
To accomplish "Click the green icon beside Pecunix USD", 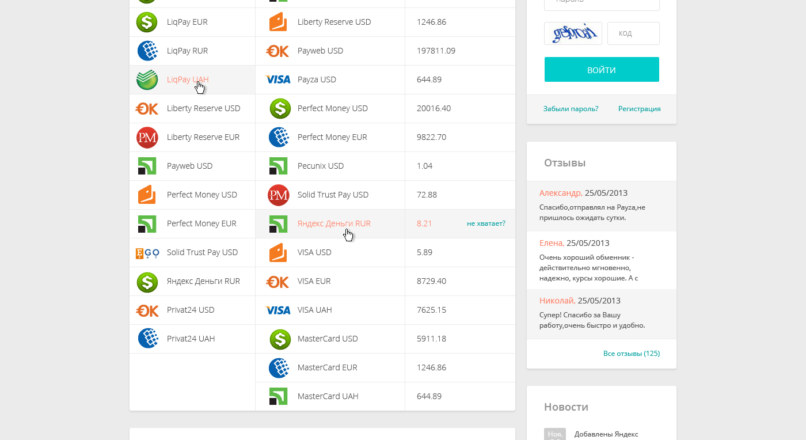I will (x=278, y=166).
